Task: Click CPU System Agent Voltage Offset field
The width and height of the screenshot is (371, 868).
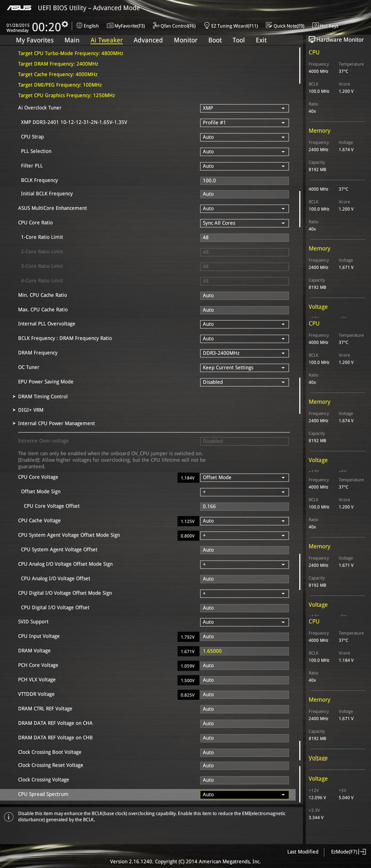Action: 245,550
